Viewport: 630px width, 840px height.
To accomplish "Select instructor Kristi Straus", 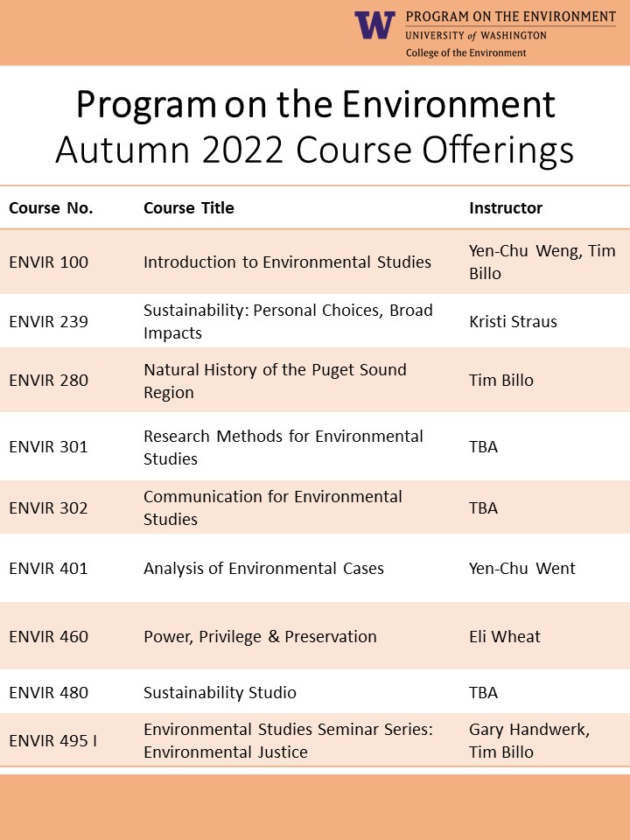I will (513, 321).
